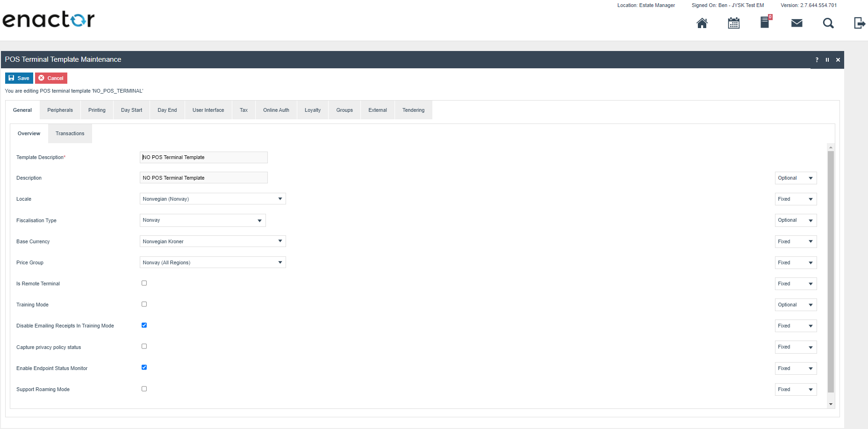Uncheck Enable Endpoint Status Monitor
Image resolution: width=868 pixels, height=429 pixels.
click(x=144, y=367)
